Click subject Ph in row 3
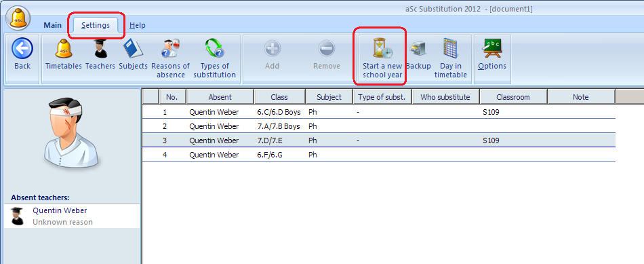The image size is (644, 264). [x=313, y=140]
